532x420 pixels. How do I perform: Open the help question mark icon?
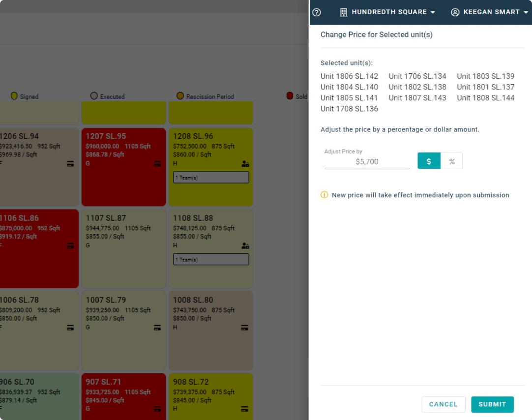point(317,13)
